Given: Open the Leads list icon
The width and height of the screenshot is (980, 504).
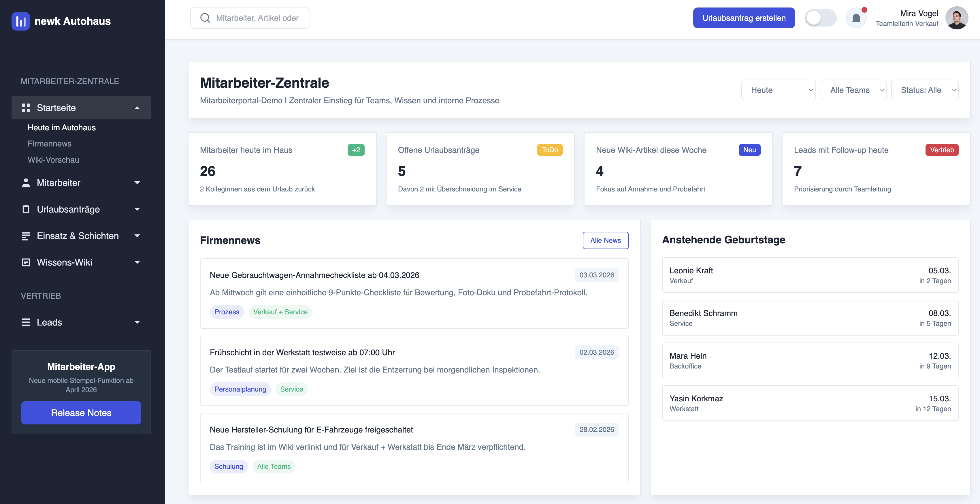Looking at the screenshot, I should coord(26,322).
